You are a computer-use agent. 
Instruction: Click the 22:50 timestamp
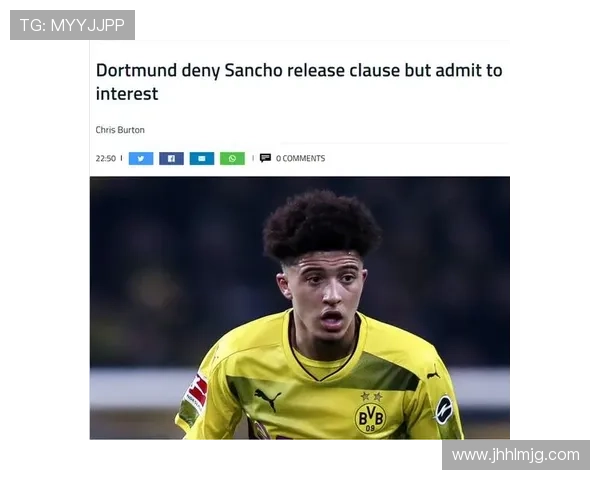[x=106, y=158]
